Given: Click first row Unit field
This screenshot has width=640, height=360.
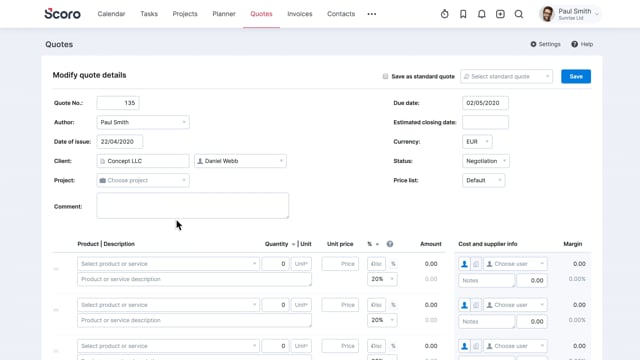Looking at the screenshot, I should pos(301,264).
